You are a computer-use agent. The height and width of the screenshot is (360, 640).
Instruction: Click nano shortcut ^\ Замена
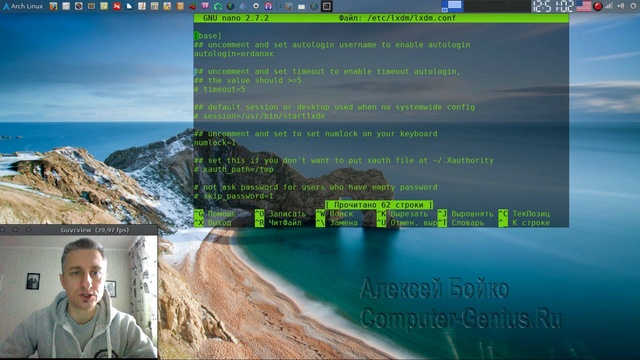[337, 223]
